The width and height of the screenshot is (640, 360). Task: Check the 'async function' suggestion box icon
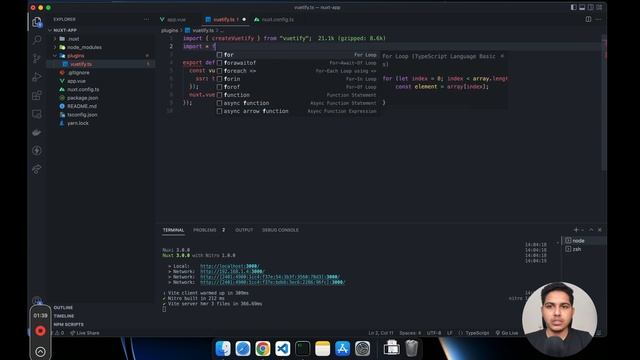pyautogui.click(x=219, y=103)
